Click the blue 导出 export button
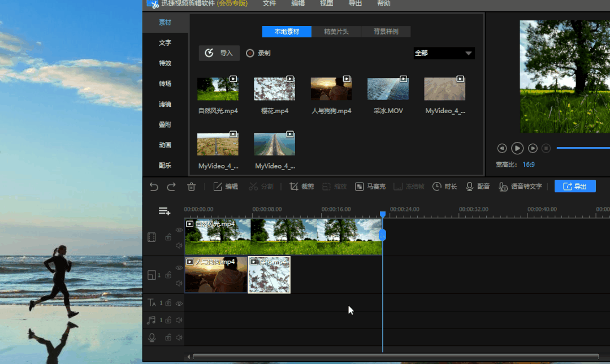This screenshot has width=610, height=364. click(575, 187)
